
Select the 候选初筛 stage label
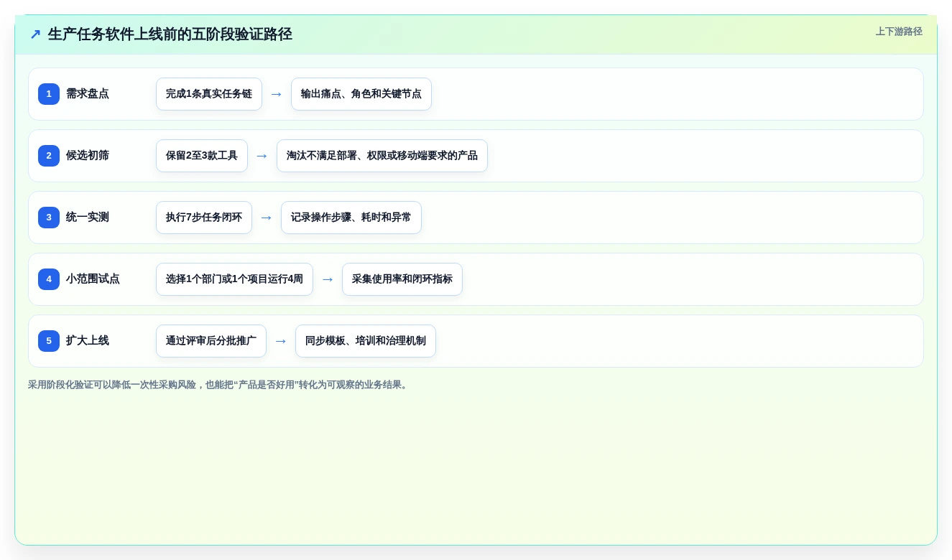click(88, 156)
